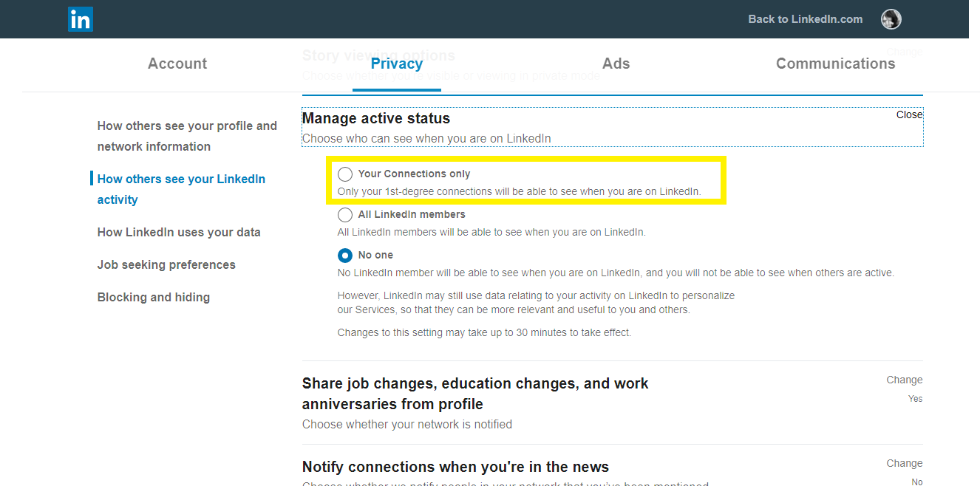Switch to the Communications tab

pos(835,64)
